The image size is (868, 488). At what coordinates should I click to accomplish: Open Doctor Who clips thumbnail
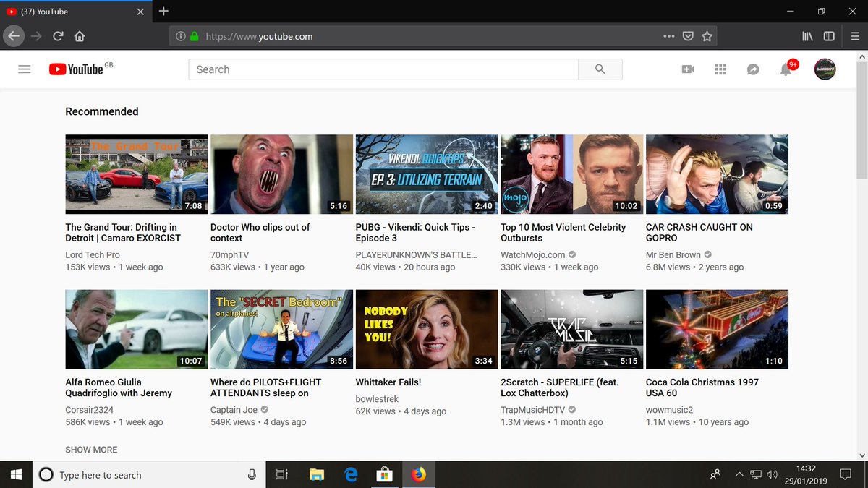(x=282, y=174)
